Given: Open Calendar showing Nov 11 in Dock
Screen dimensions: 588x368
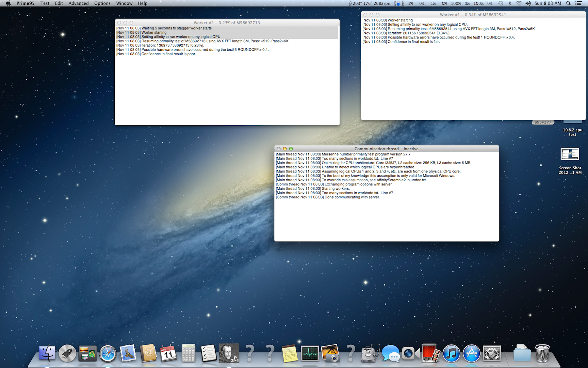Looking at the screenshot, I should [x=168, y=353].
